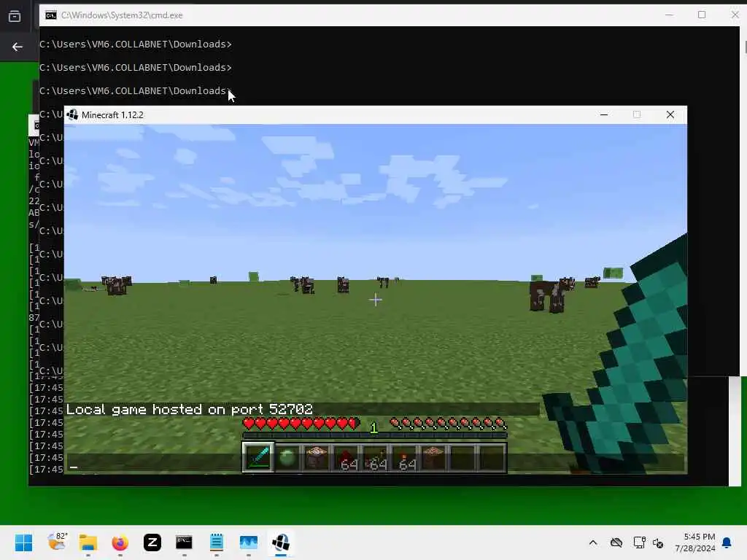The height and width of the screenshot is (560, 747).
Task: Open the clock showing 5:45 PM
Action: point(695,542)
